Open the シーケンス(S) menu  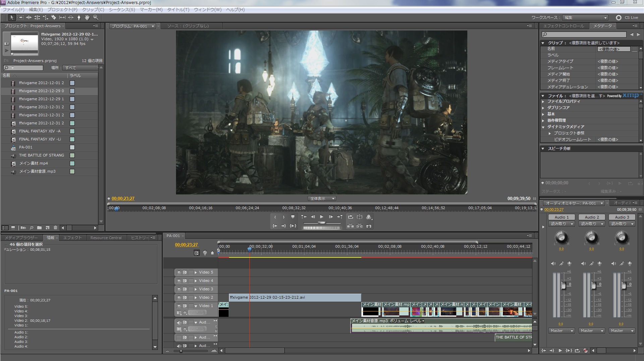[x=122, y=10]
